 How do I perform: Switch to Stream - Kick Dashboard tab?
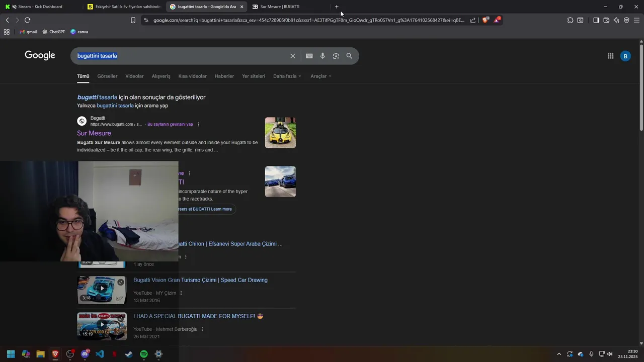[x=40, y=7]
